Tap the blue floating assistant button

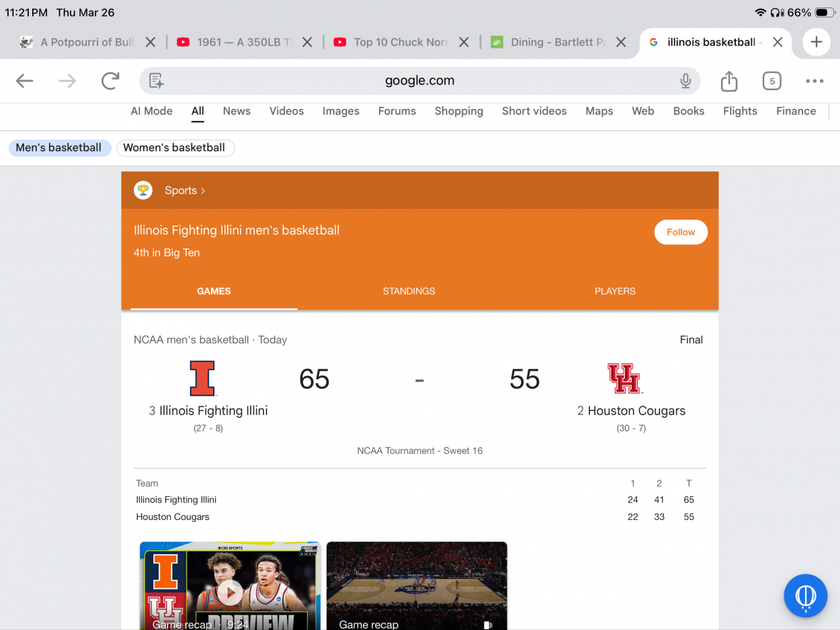(x=805, y=596)
